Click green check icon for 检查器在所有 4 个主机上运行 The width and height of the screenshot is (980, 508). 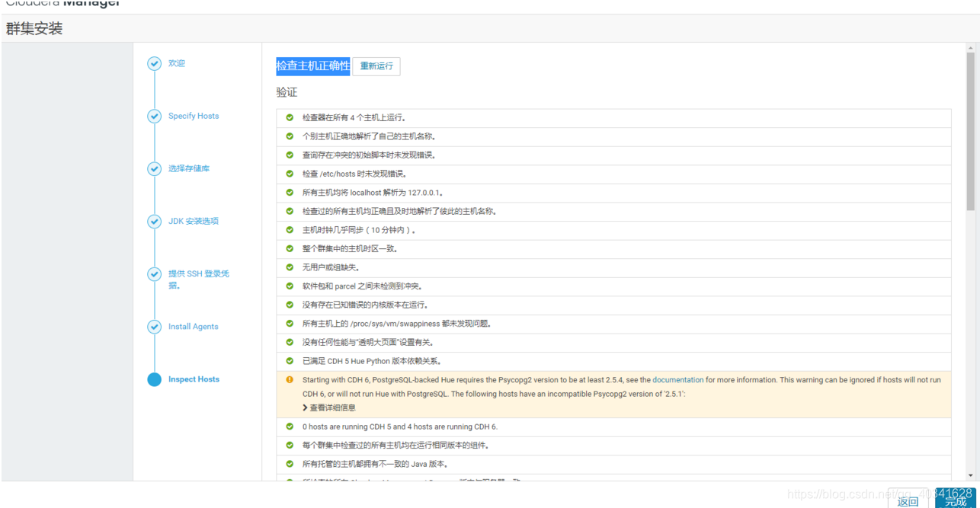click(290, 118)
